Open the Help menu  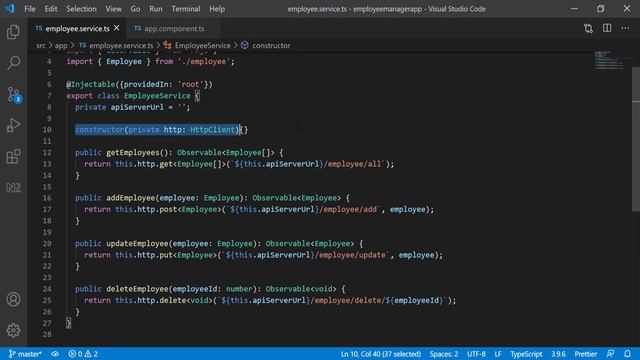pyautogui.click(x=217, y=9)
